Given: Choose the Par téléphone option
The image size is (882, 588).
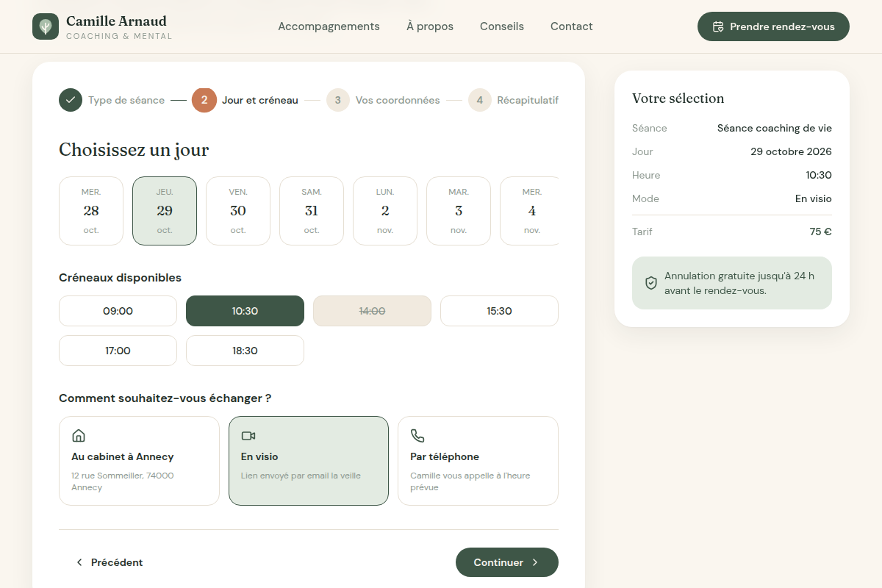Looking at the screenshot, I should (478, 461).
